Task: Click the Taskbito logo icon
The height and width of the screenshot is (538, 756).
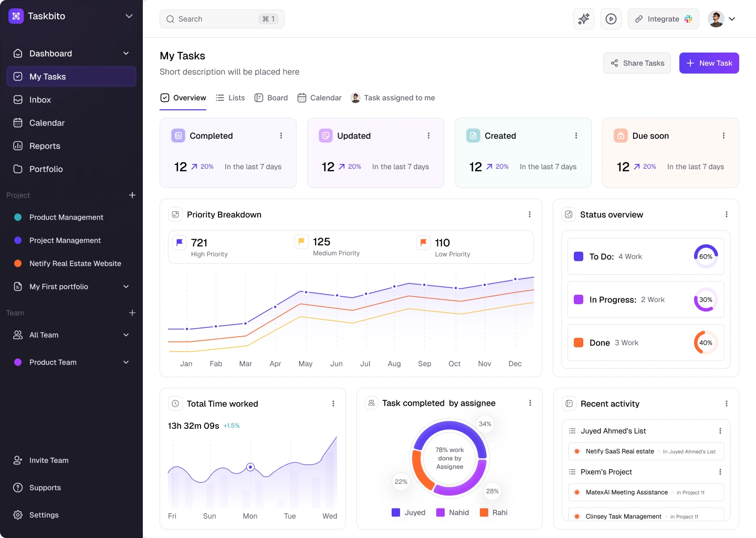Action: click(16, 16)
